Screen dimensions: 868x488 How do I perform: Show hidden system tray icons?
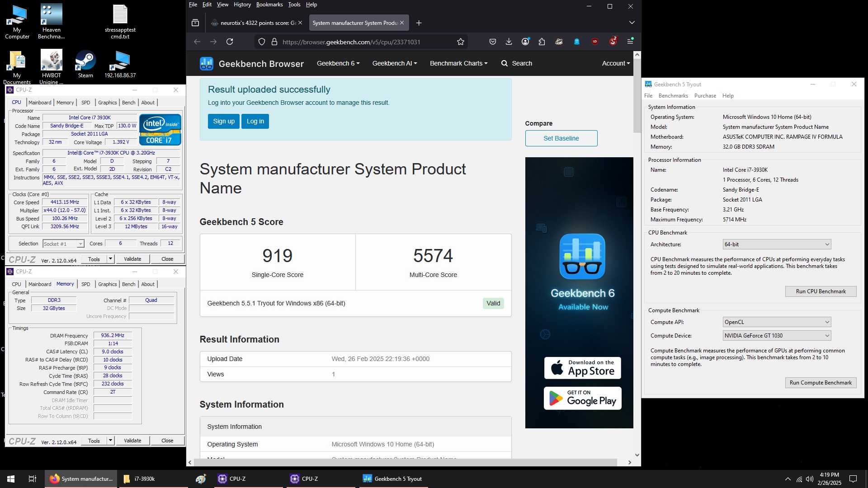(x=788, y=479)
